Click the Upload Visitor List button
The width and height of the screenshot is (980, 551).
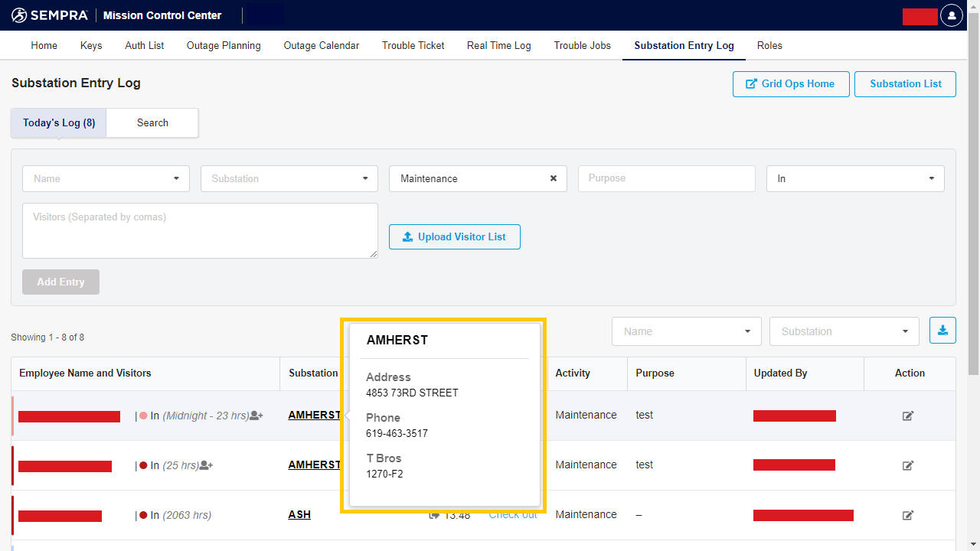[454, 237]
